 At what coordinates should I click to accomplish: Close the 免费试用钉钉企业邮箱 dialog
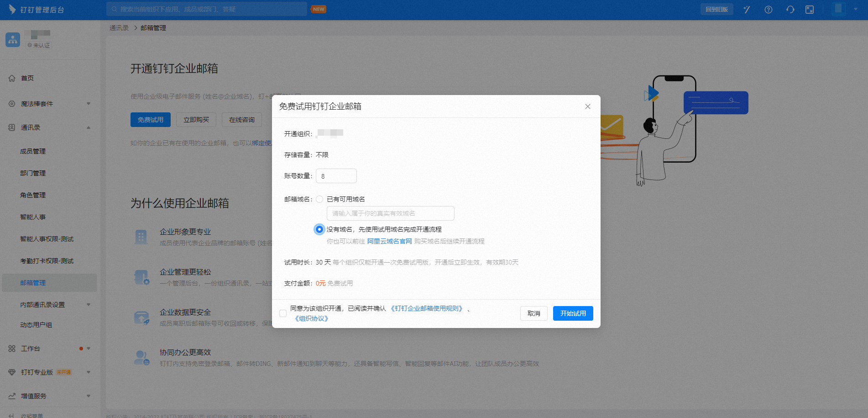pyautogui.click(x=588, y=106)
